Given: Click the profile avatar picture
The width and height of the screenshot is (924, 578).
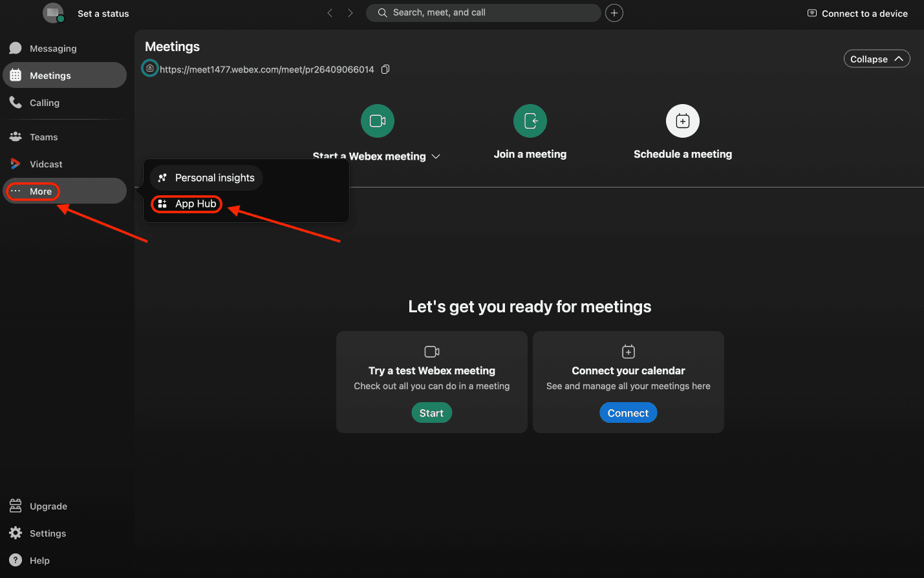Looking at the screenshot, I should [53, 13].
